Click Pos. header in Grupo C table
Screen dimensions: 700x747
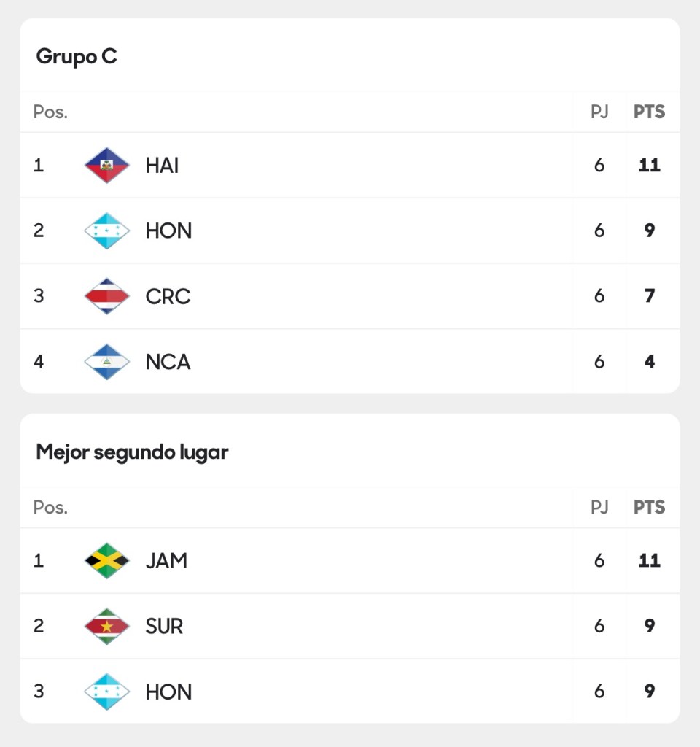click(x=50, y=112)
